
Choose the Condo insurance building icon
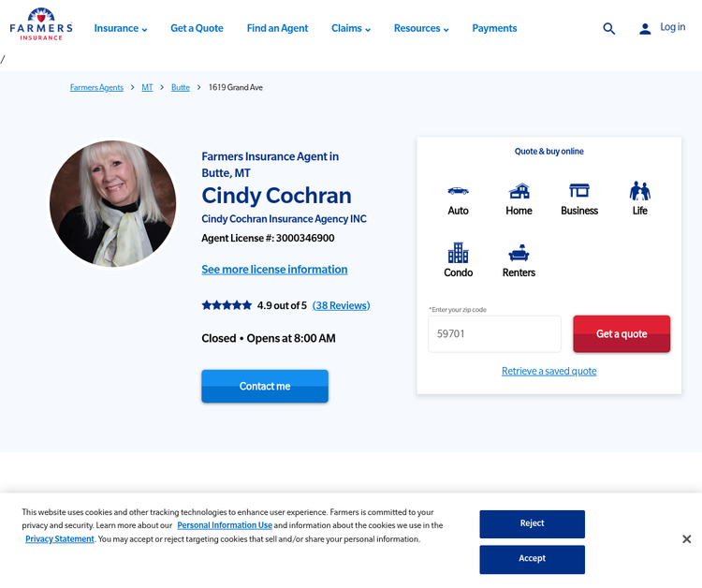[458, 253]
